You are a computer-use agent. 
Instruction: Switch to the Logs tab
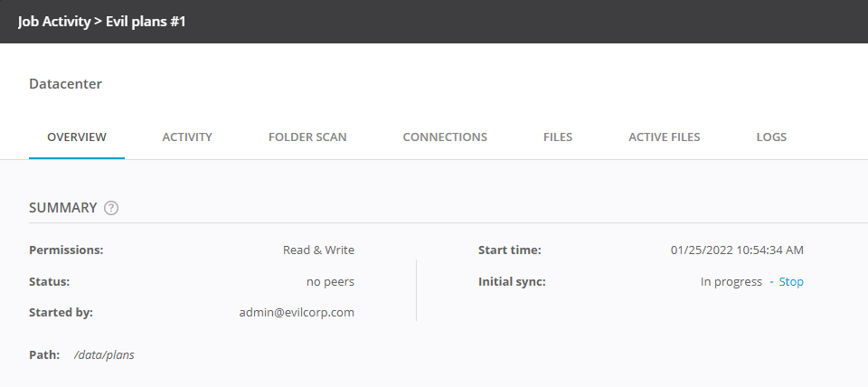point(771,137)
